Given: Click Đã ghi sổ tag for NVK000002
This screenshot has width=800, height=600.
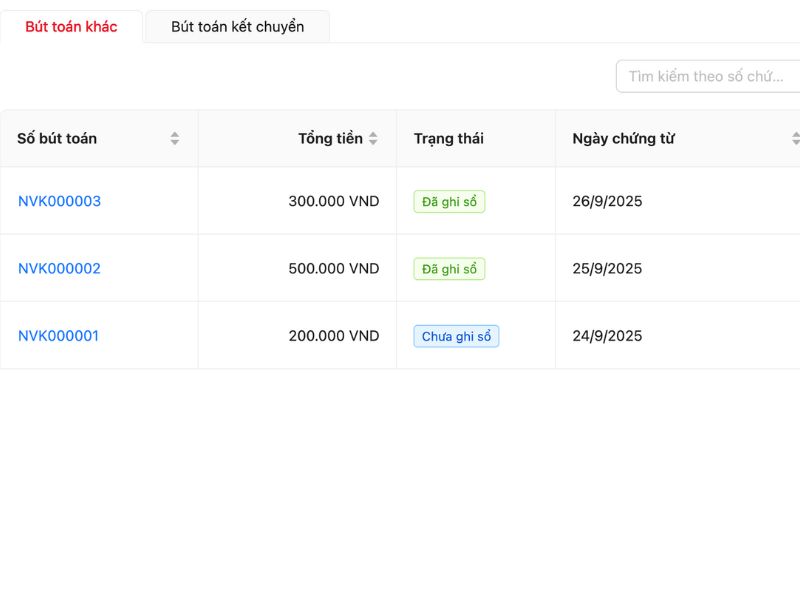Looking at the screenshot, I should point(449,268).
